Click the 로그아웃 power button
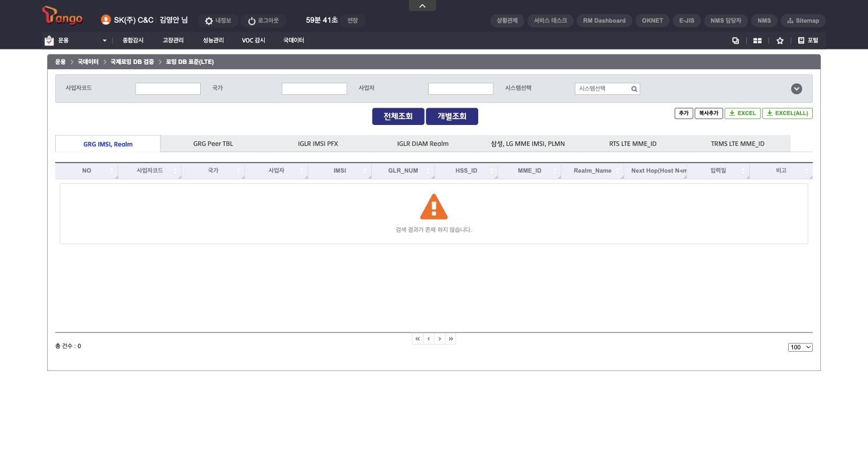868x472 pixels. 264,21
